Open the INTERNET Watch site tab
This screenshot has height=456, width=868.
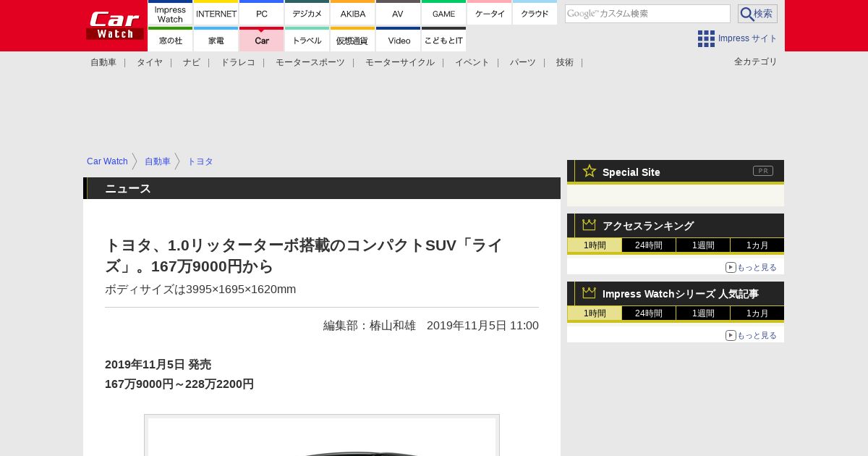pyautogui.click(x=216, y=13)
